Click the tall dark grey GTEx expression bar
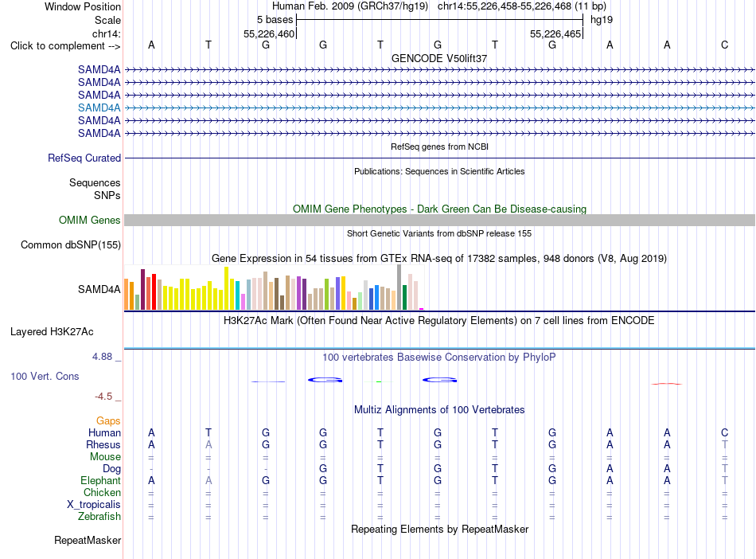The image size is (756, 559). point(399,287)
